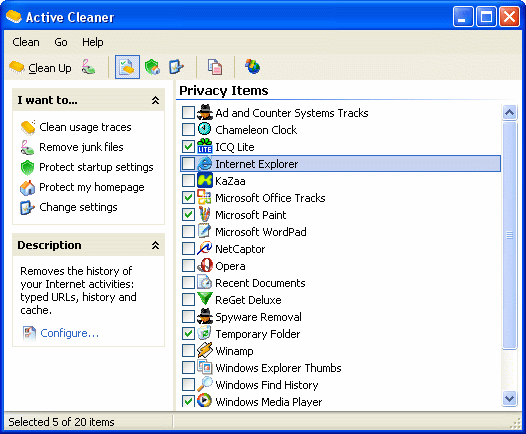
Task: Select the Recent Documents row
Action: point(340,283)
